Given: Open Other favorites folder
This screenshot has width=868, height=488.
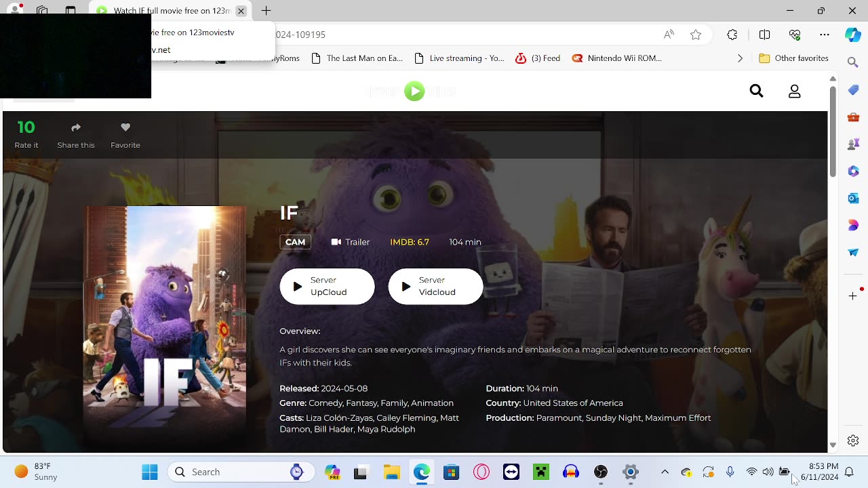Looking at the screenshot, I should tap(793, 58).
